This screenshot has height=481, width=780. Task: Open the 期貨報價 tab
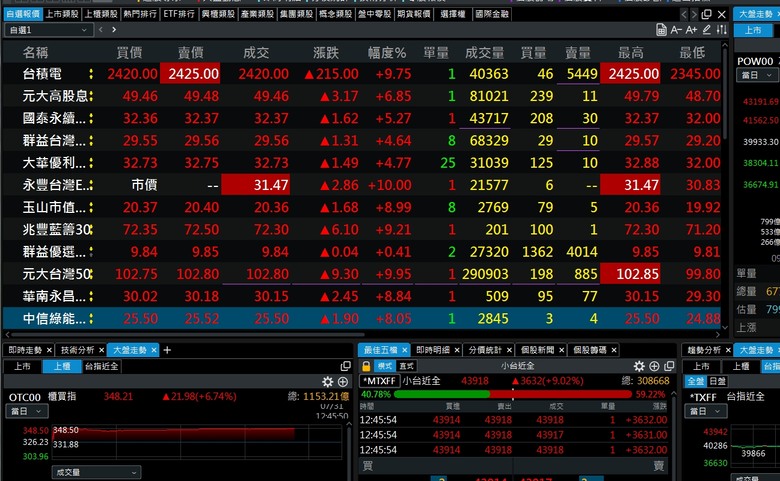(x=414, y=14)
